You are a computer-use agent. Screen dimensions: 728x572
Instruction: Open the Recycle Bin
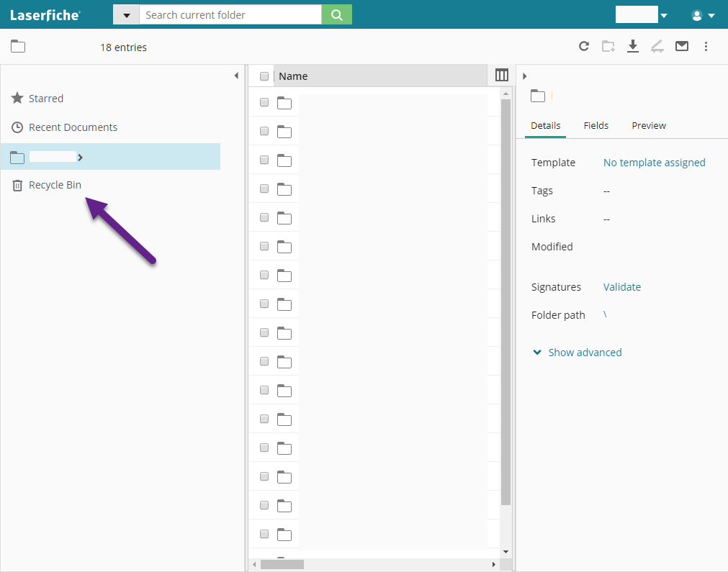pos(55,185)
